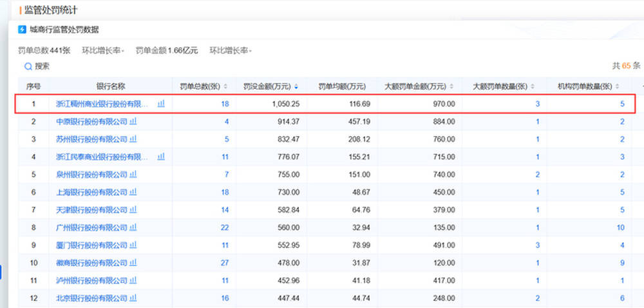The image size is (644, 308).
Task: Click ticket count 16 for 北京银行
Action: (x=225, y=298)
